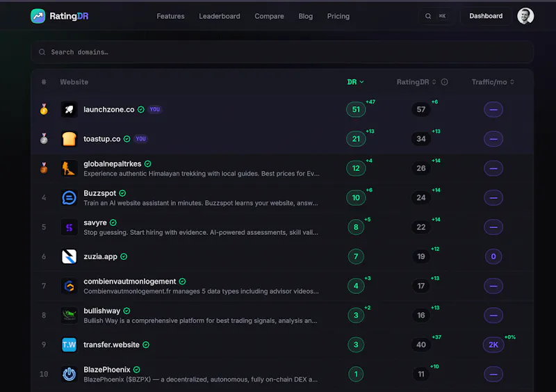Visit the Blog nav link
Viewport: 556px width, 392px height.
pyautogui.click(x=306, y=16)
